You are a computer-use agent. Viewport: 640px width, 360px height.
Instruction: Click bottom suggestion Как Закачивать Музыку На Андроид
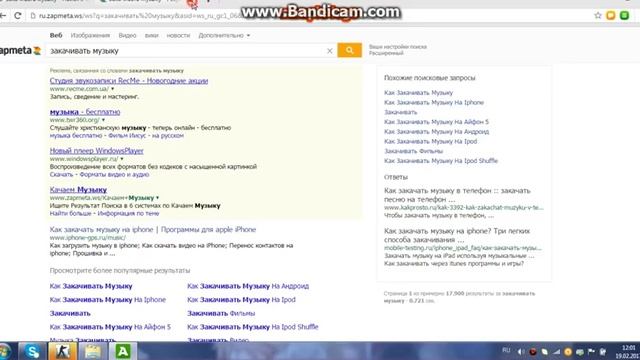[x=248, y=286]
